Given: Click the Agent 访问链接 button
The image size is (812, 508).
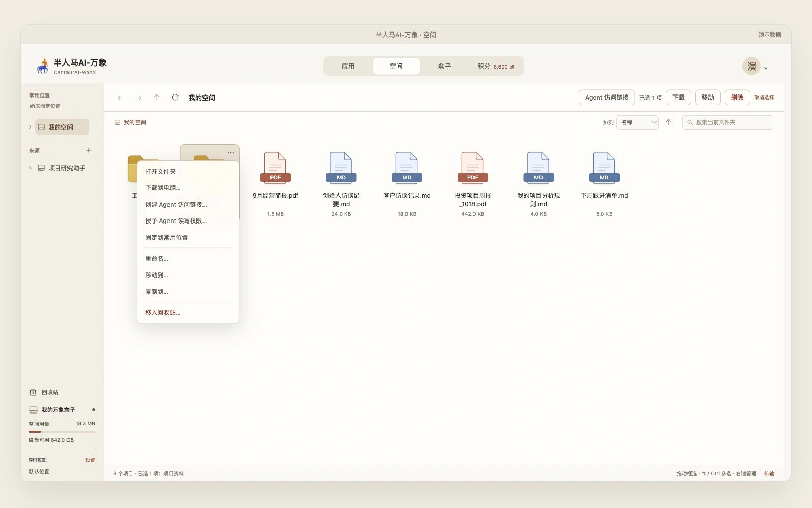Looking at the screenshot, I should click(x=606, y=98).
